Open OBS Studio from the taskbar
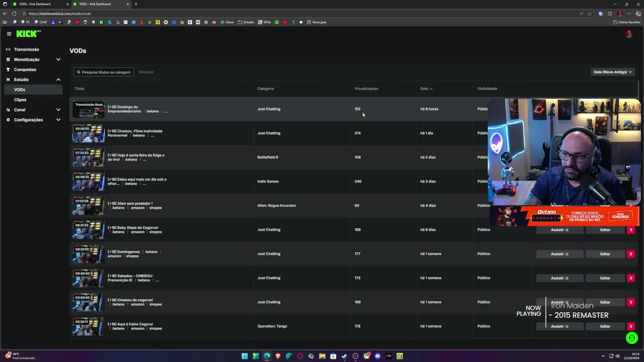This screenshot has width=644, height=362. tap(355, 356)
